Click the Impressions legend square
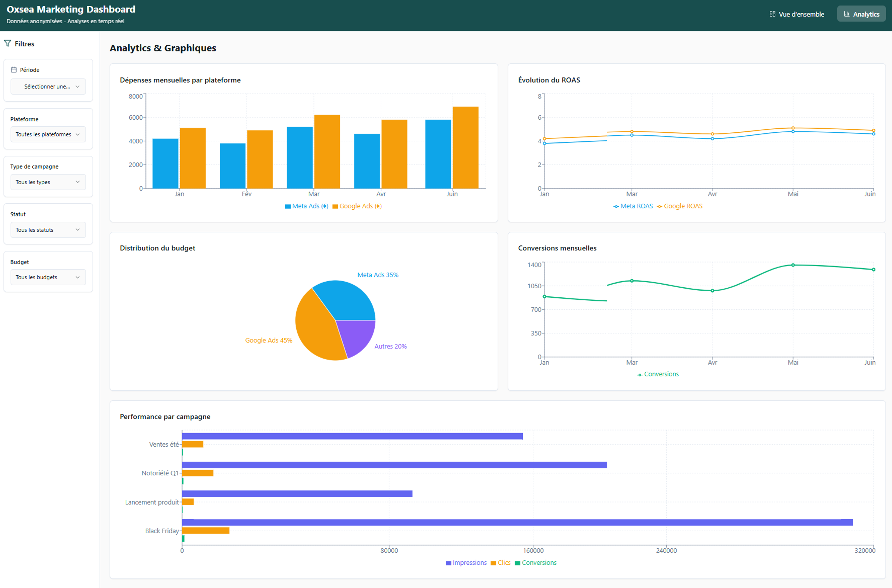The height and width of the screenshot is (588, 892). tap(448, 563)
